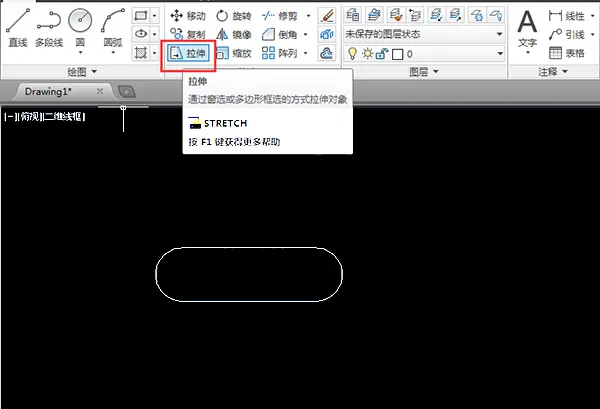The image size is (600, 409).
Task: Select the 直线 (Line) tool
Action: 18,28
